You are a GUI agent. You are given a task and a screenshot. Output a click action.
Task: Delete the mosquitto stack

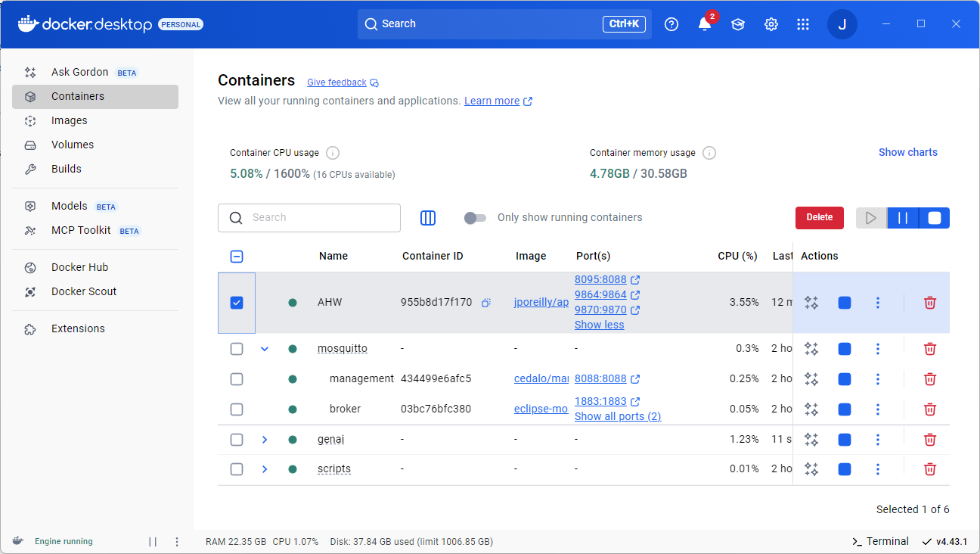click(930, 349)
